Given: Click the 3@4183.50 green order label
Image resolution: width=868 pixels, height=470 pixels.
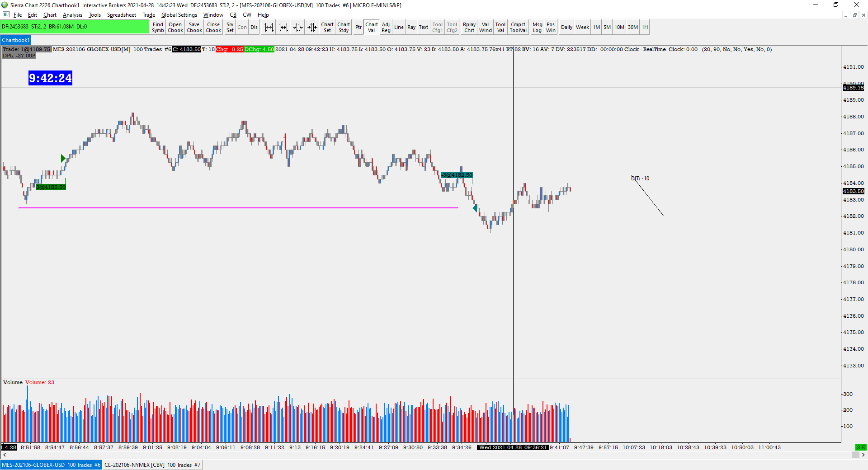Looking at the screenshot, I should (51, 187).
